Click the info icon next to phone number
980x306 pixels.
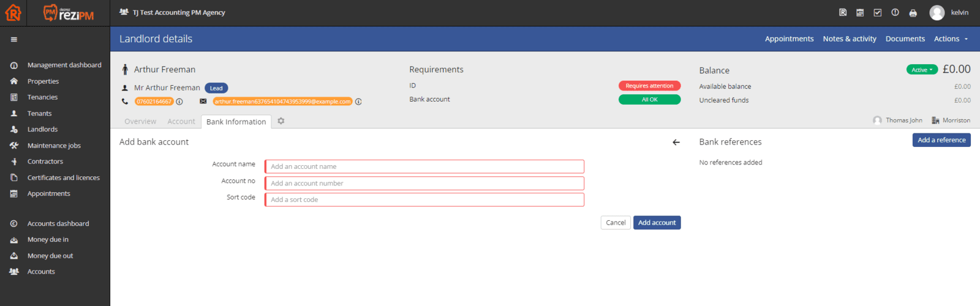[179, 102]
